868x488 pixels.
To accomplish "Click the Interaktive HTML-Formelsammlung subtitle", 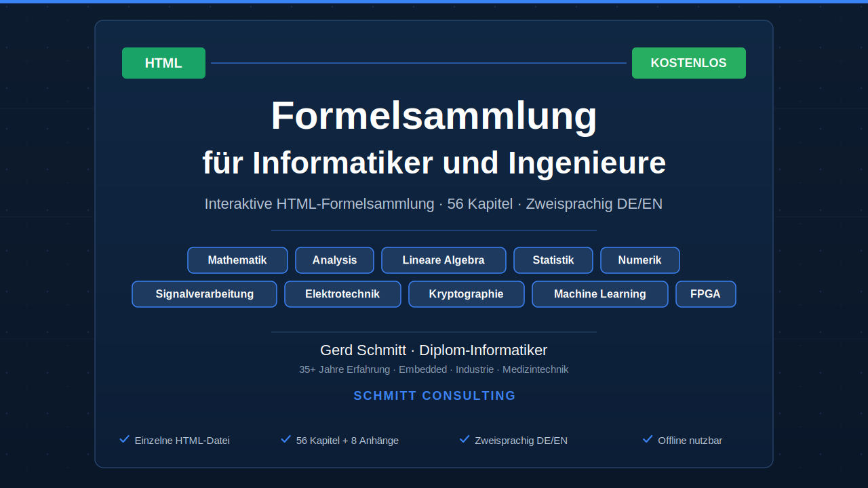I will 433,203.
